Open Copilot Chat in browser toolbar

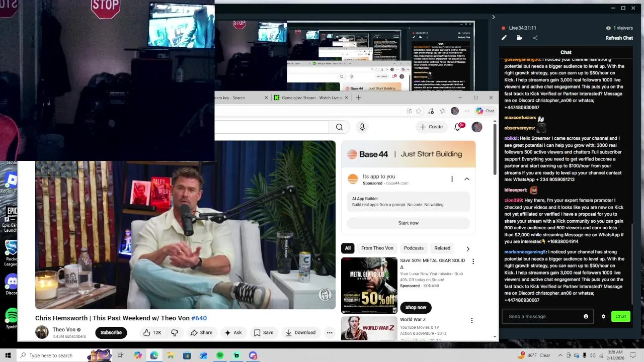point(486,111)
